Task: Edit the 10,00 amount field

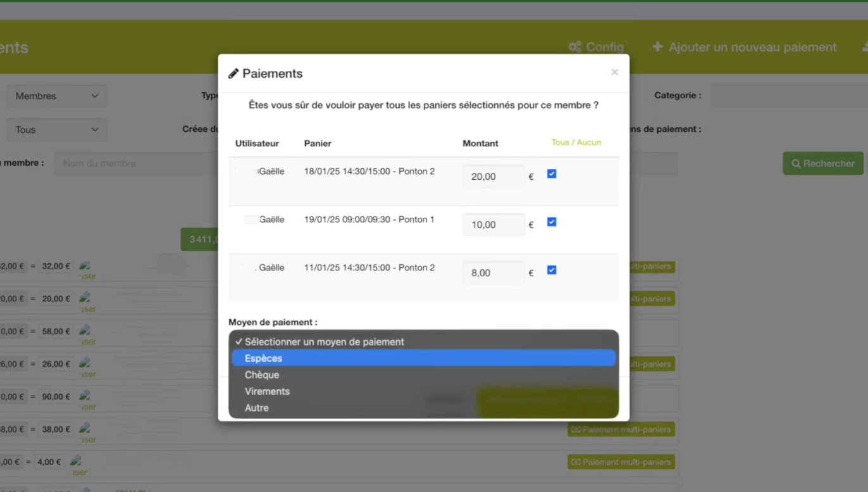Action: click(x=493, y=225)
